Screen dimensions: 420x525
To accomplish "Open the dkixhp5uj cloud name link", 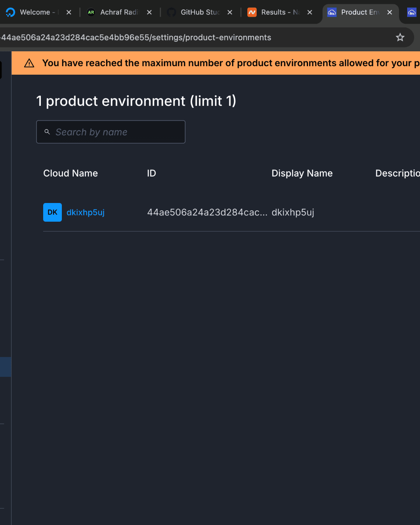I will (86, 212).
